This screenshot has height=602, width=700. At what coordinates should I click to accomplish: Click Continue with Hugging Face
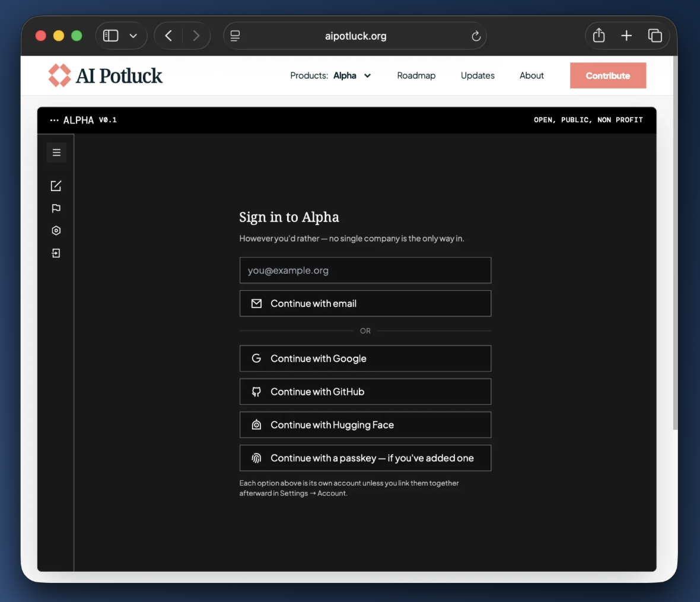(x=365, y=424)
